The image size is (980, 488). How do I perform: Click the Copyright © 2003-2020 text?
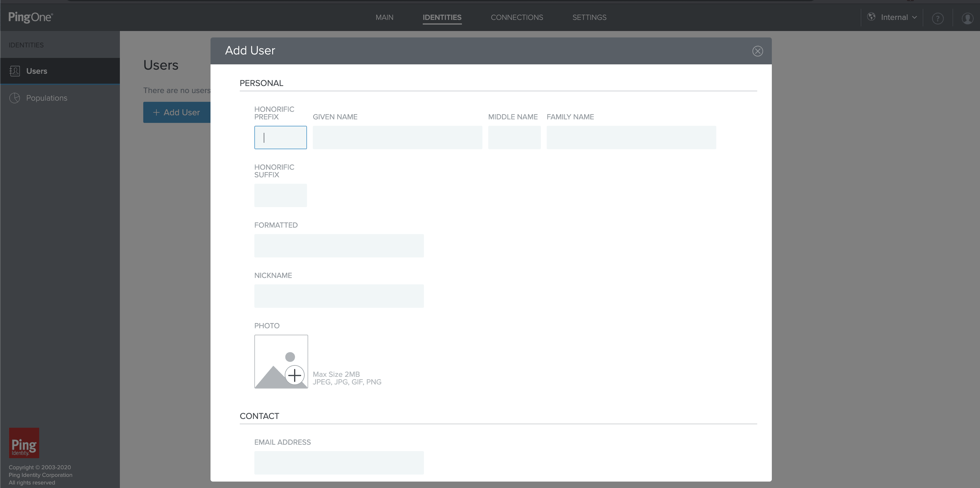(x=40, y=468)
